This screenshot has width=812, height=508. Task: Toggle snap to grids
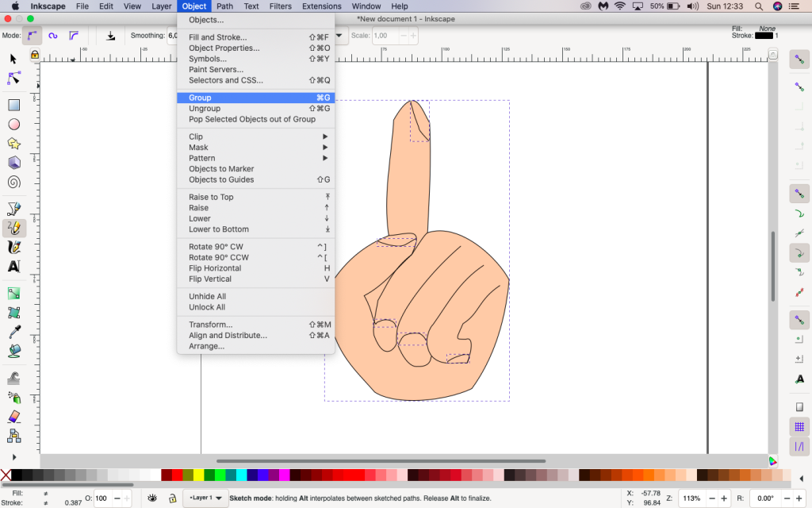coord(799,426)
